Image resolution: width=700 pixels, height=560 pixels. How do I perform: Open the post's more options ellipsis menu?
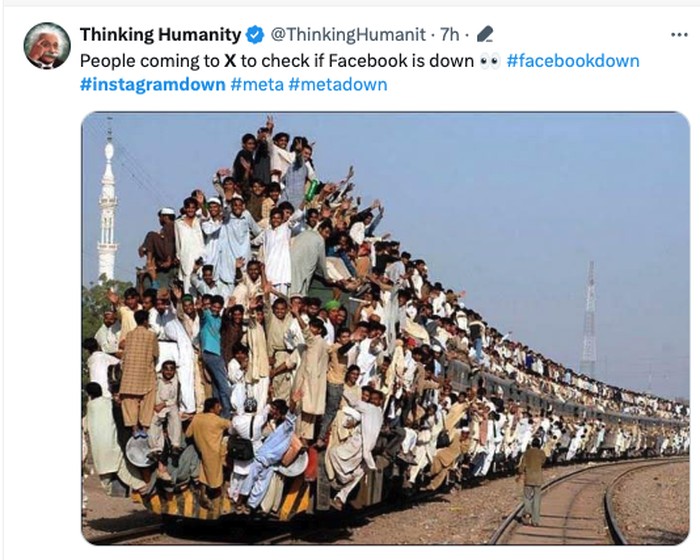point(679,35)
